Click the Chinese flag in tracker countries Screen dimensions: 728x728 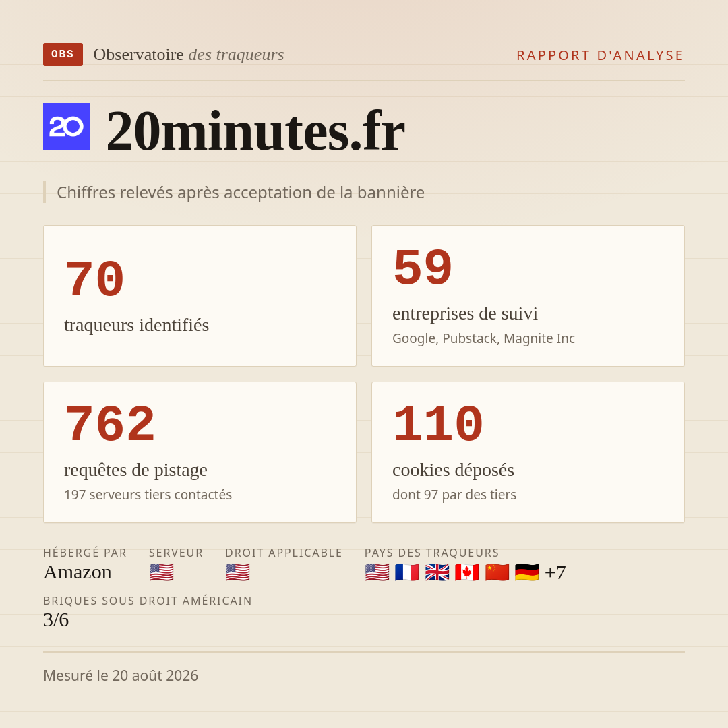(497, 572)
